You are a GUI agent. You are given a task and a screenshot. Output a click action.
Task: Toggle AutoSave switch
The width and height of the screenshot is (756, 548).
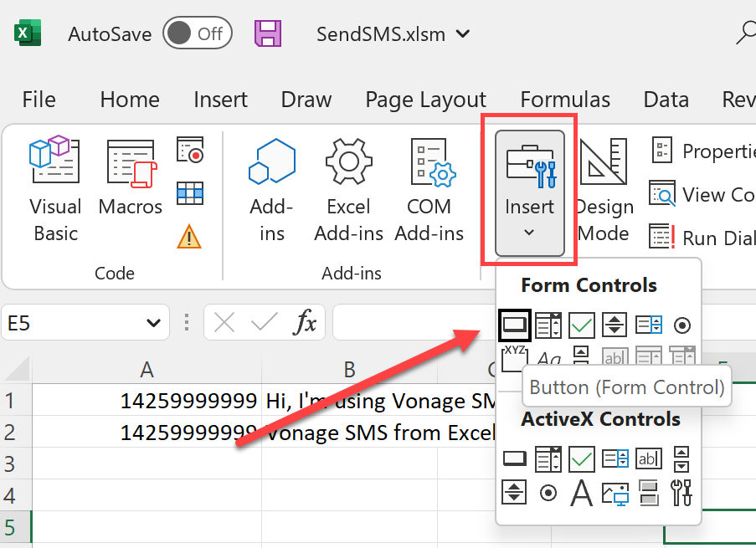point(198,33)
